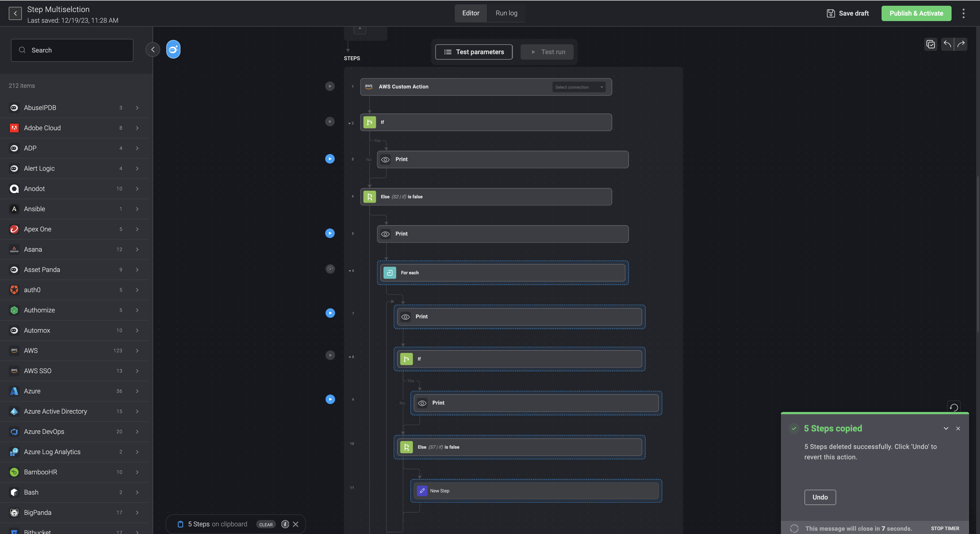The height and width of the screenshot is (534, 980).
Task: Click the step 1 gray play button
Action: click(330, 86)
